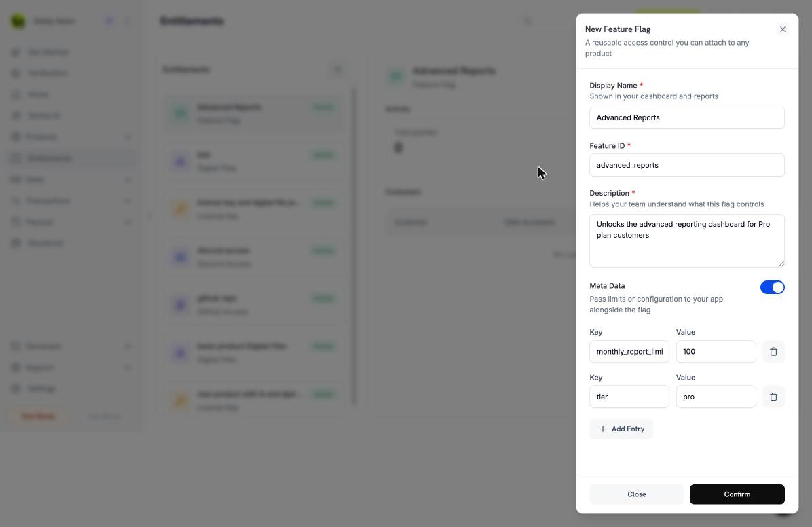
Task: Turn off the Meta Data switch
Action: pyautogui.click(x=772, y=287)
